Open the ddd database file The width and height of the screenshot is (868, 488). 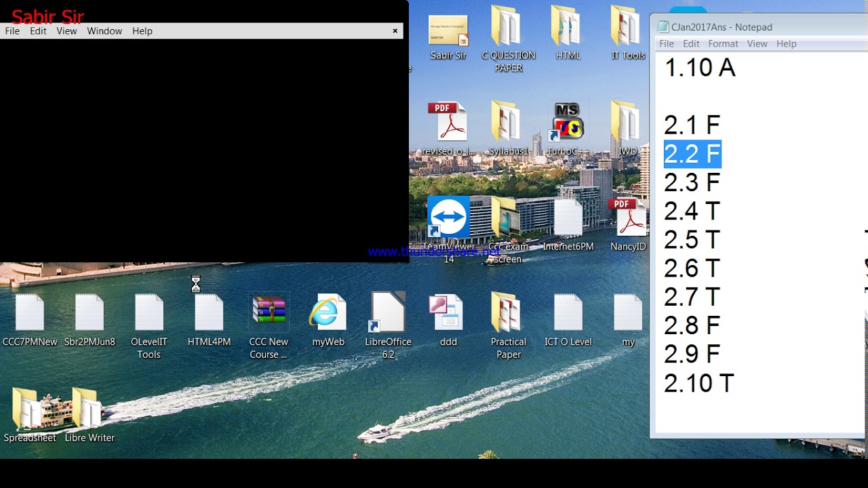point(448,320)
